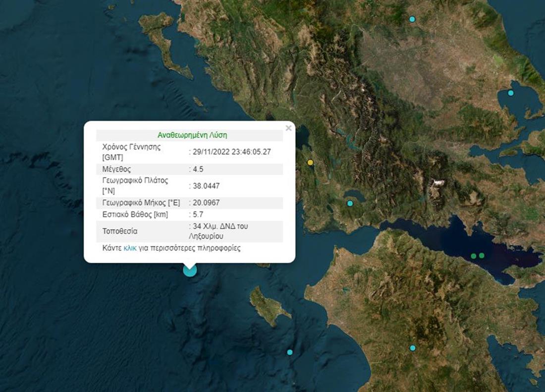The height and width of the screenshot is (392, 545).
Task: Click the focal depth value 5.7
Action: (198, 215)
